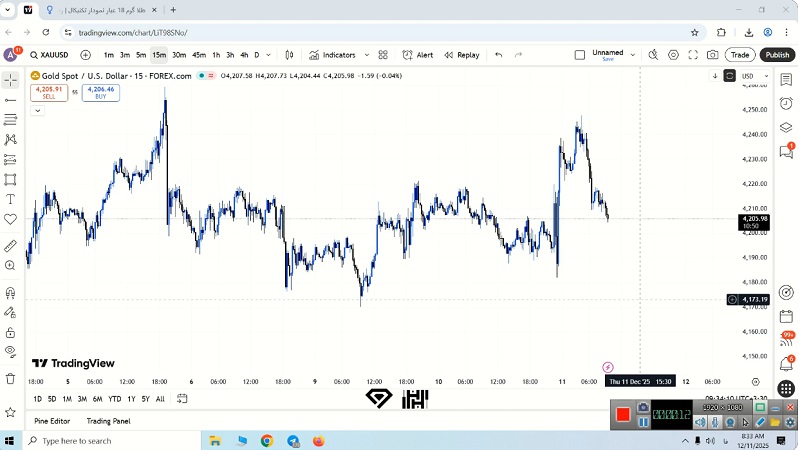Click the XAUUSD symbol search field
The height and width of the screenshot is (450, 800).
click(49, 55)
